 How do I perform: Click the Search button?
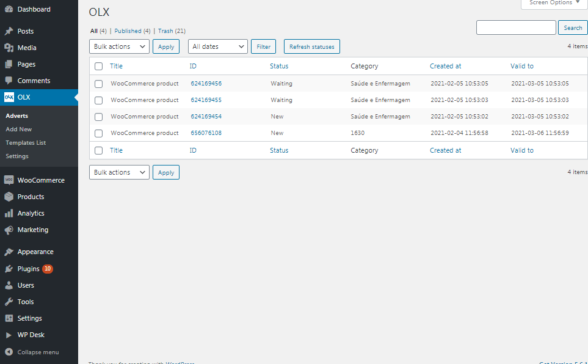click(573, 27)
